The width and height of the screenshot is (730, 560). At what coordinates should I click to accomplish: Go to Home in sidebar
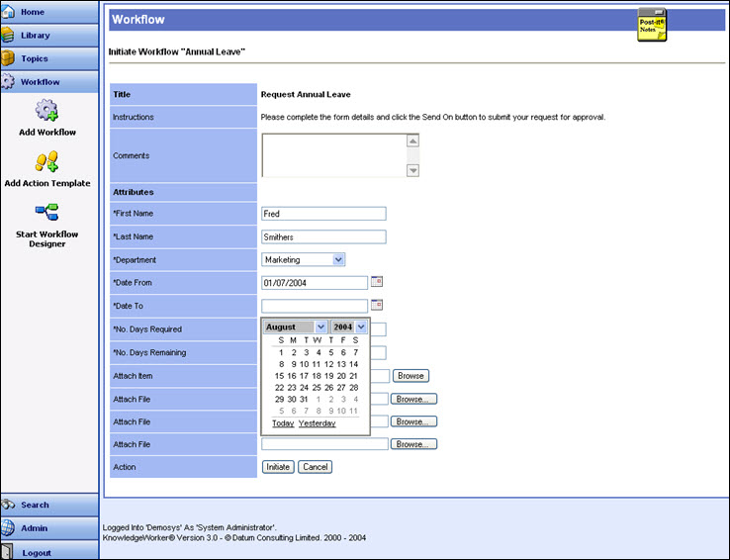[x=49, y=12]
